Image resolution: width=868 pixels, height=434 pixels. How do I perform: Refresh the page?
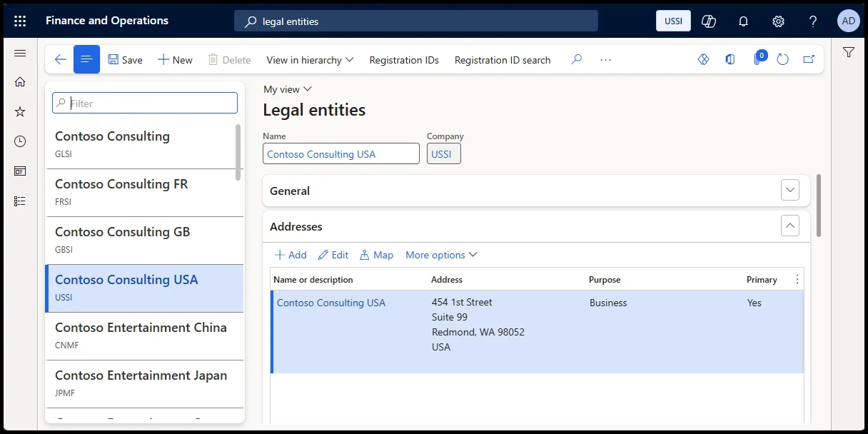click(783, 60)
